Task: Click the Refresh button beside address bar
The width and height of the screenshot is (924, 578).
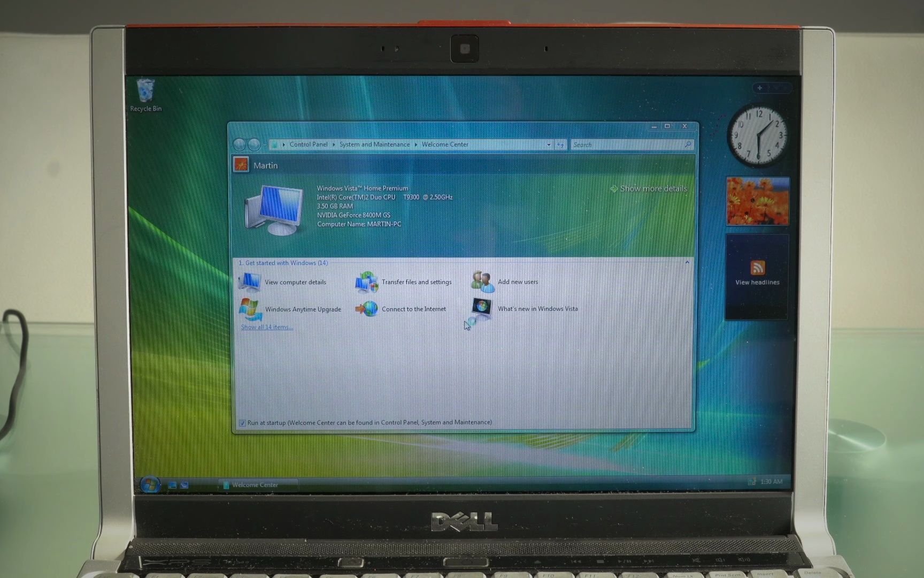Action: (560, 144)
